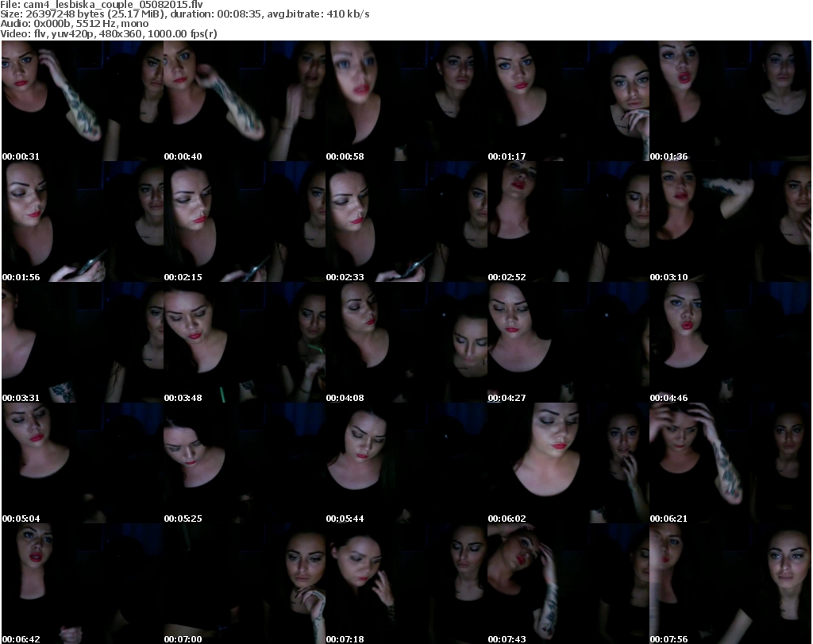Click the Video info line showing 480x360
Screen dimensions: 813x644
tap(108, 33)
